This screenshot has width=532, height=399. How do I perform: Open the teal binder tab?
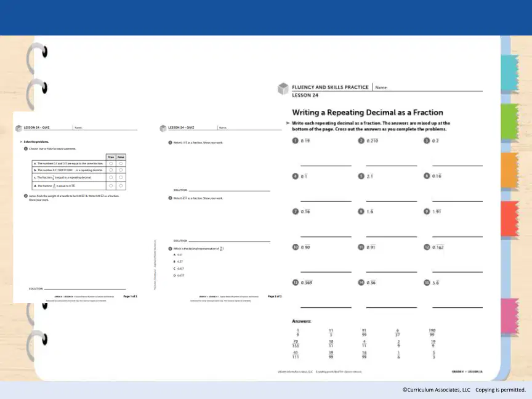point(510,73)
